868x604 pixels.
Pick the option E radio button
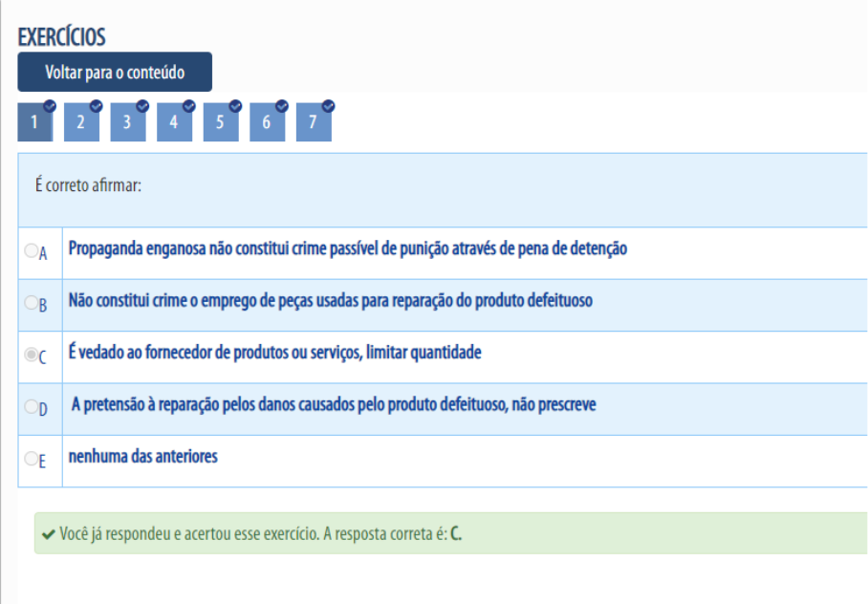31,460
